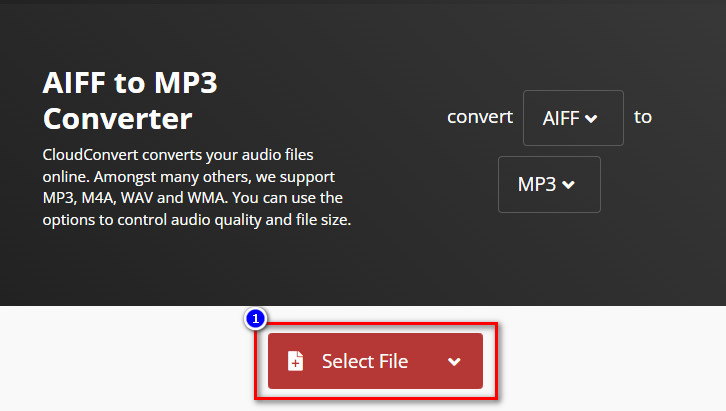Open the AIFF source format dropdown
This screenshot has width=726, height=411.
[572, 118]
